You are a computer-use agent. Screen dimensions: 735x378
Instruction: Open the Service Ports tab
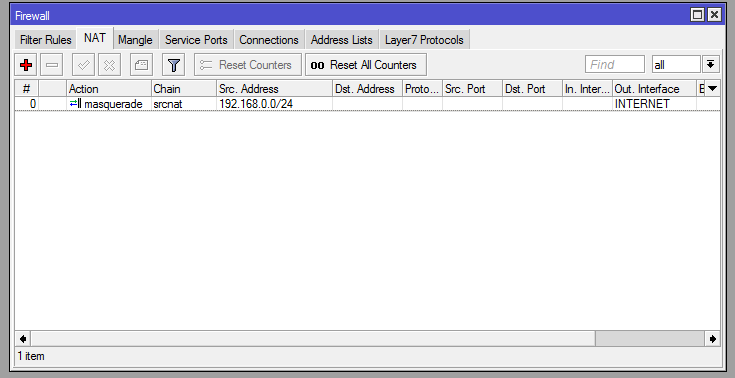coord(196,40)
